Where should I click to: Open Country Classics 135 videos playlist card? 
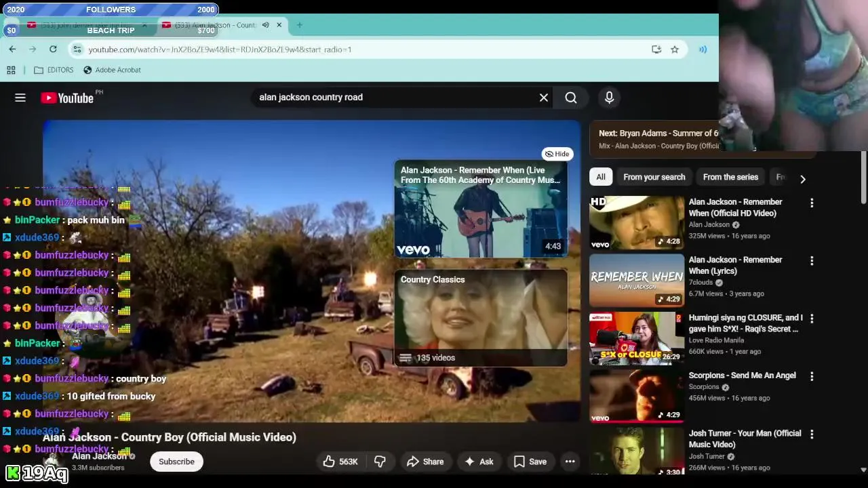point(481,319)
